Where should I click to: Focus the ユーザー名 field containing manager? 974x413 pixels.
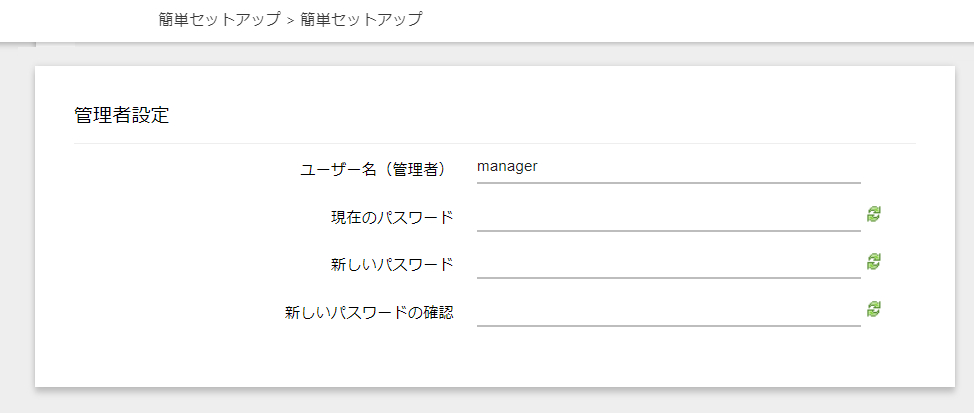tap(668, 168)
